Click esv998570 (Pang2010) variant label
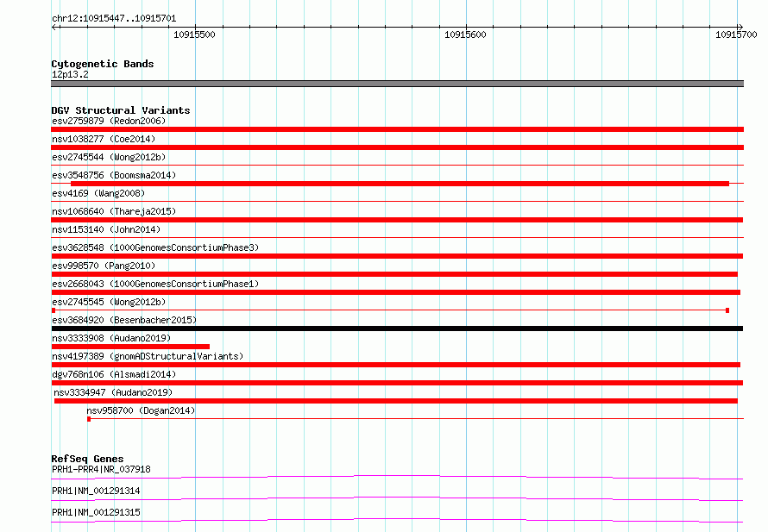 click(x=104, y=266)
